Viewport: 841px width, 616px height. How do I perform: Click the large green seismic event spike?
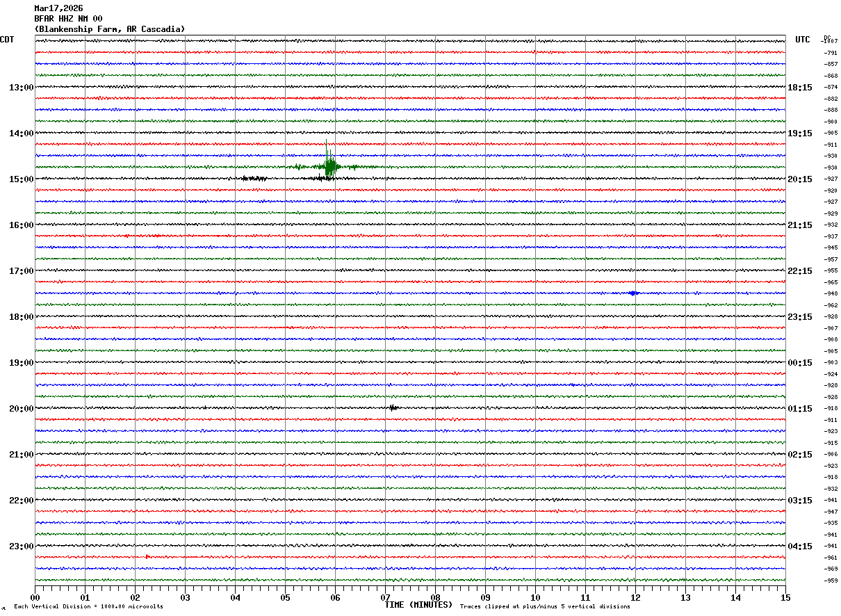coord(328,165)
